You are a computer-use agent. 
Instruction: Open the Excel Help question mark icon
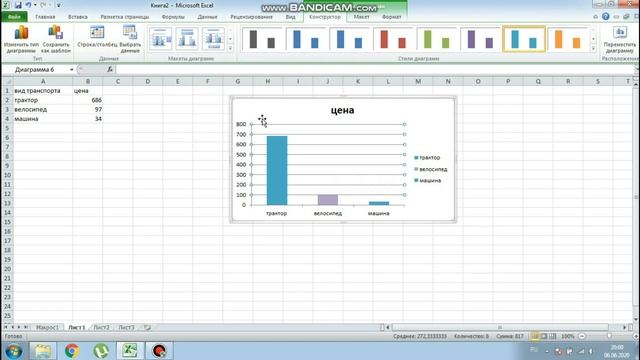coord(606,16)
